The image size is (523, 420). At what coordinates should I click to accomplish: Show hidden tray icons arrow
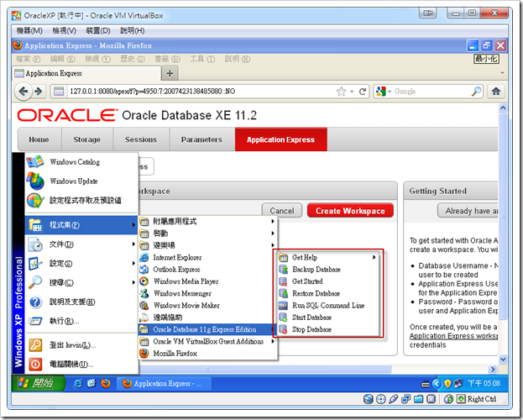click(437, 384)
